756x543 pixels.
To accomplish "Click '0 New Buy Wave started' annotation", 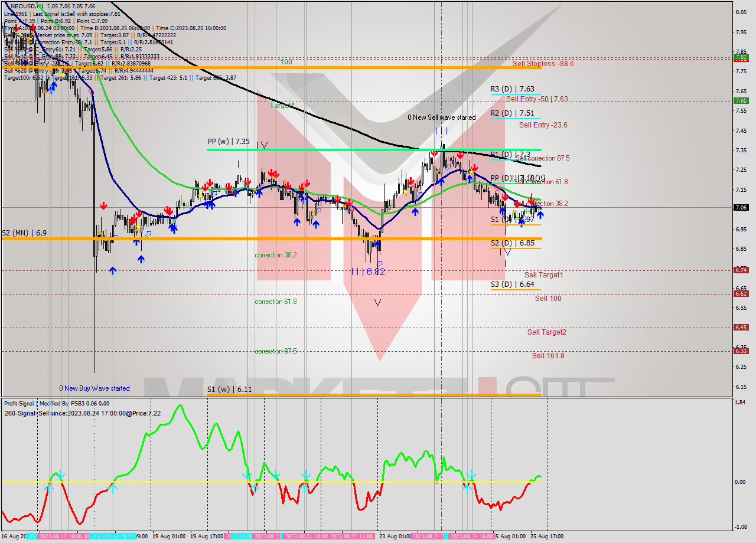I will coord(94,388).
